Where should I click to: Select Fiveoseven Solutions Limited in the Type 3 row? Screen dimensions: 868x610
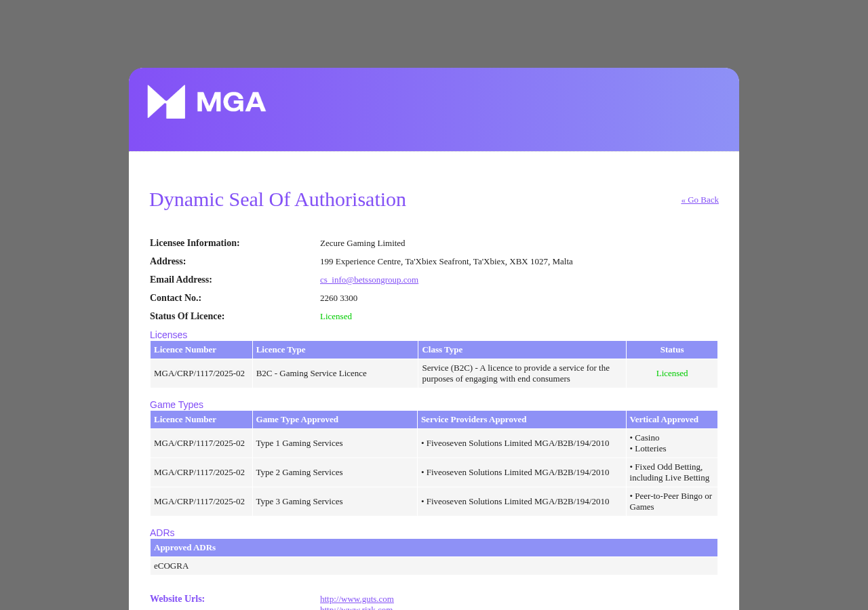(x=515, y=502)
